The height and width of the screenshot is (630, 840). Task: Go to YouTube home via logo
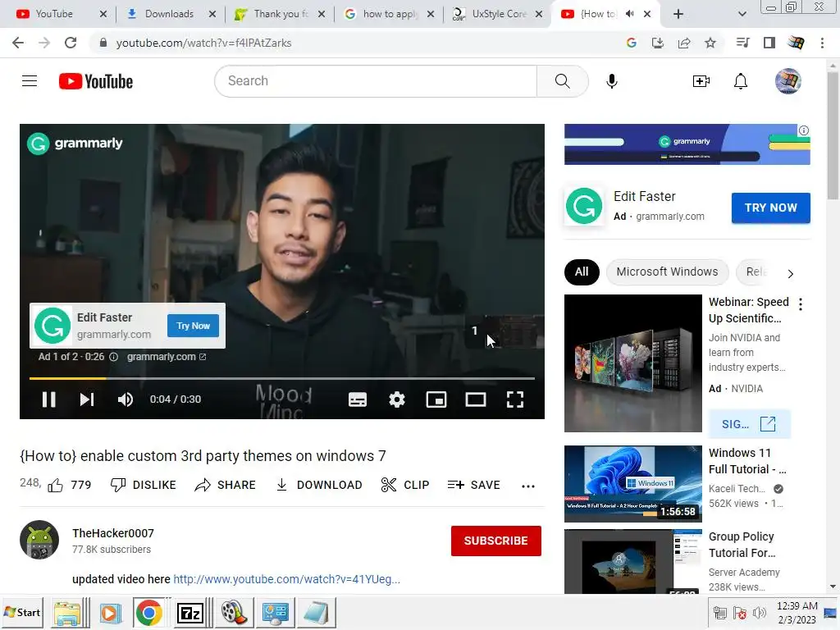[96, 81]
